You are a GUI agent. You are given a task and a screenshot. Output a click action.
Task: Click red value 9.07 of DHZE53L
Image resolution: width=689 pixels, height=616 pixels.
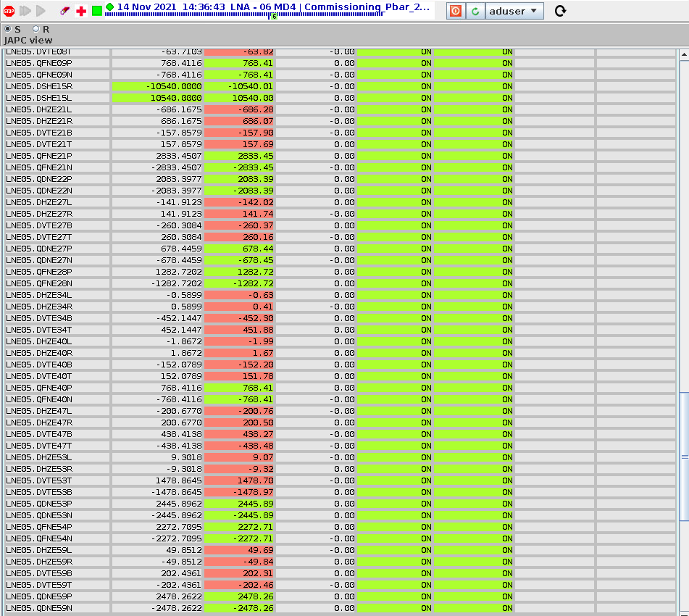click(239, 457)
